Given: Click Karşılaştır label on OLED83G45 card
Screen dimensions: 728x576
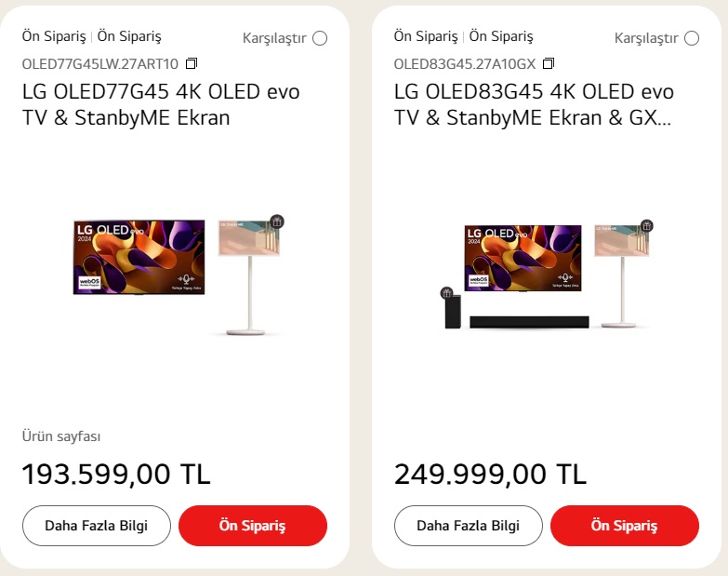Looking at the screenshot, I should coord(646,38).
